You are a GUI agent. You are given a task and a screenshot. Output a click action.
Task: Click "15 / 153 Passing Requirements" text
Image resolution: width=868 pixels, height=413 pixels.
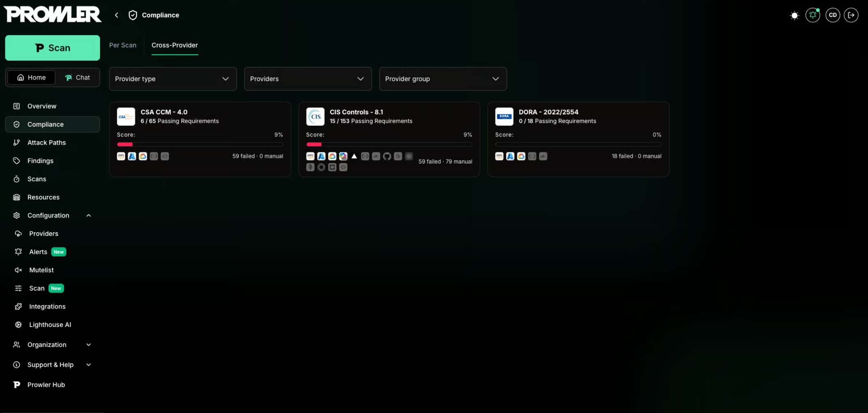click(x=371, y=121)
